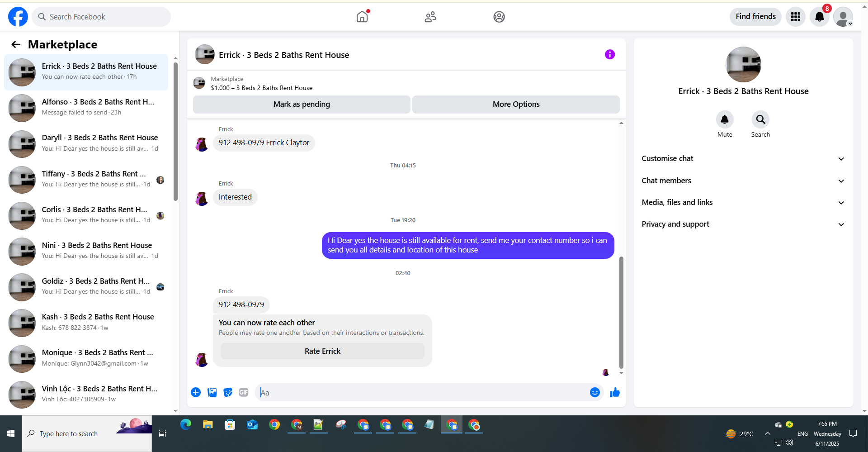The width and height of the screenshot is (868, 452).
Task: Click the large listing photo in right panel
Action: (743, 65)
